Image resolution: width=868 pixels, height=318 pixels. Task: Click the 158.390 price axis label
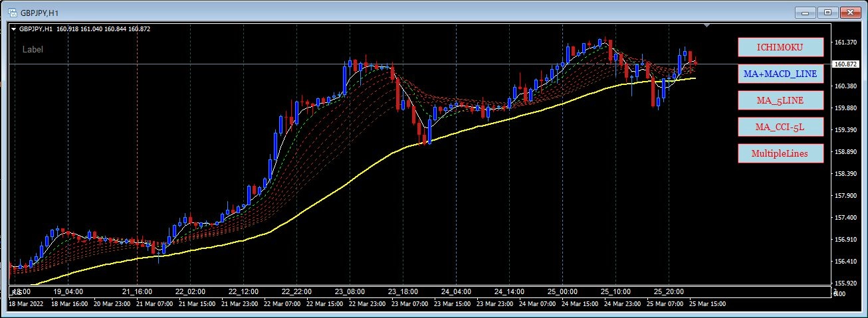[x=845, y=173]
